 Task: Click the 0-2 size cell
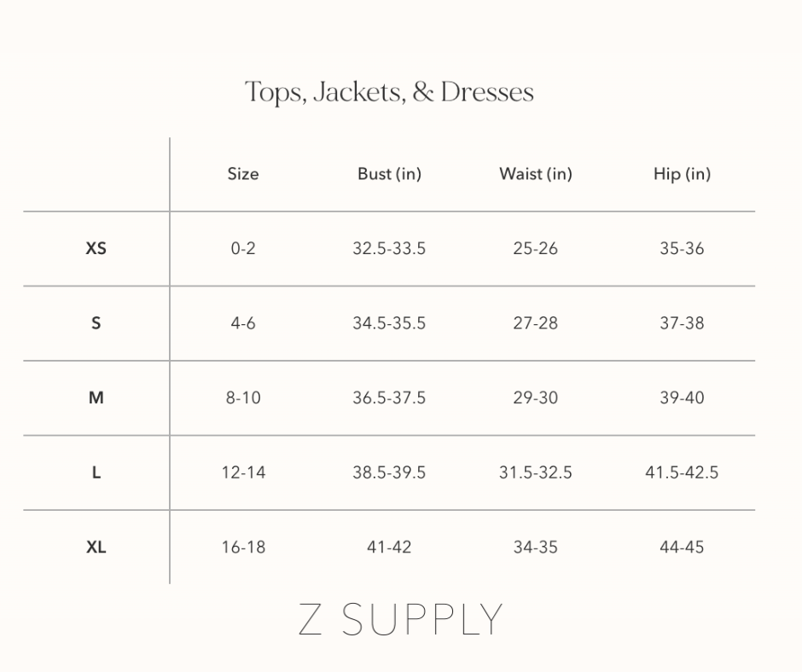click(x=243, y=249)
